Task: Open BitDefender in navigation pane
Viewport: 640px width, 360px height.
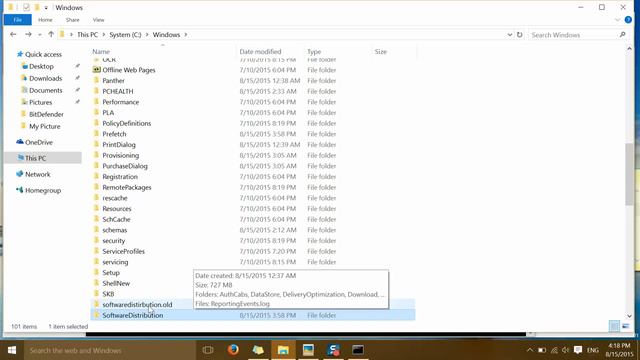Action: (x=46, y=114)
